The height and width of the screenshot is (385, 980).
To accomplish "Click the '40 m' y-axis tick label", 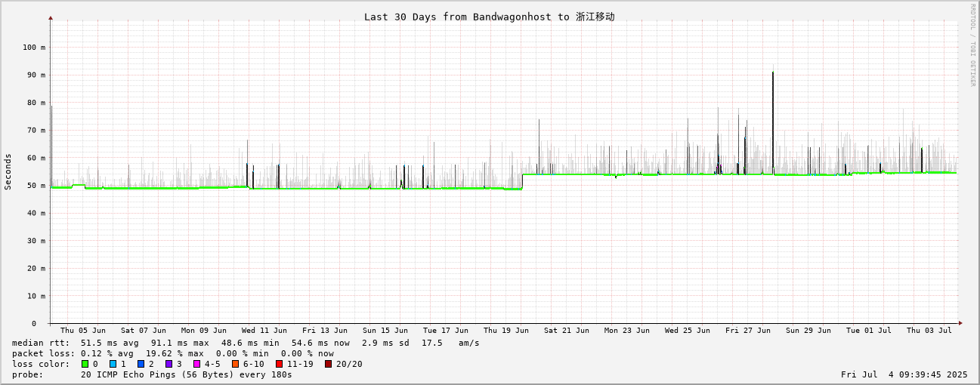I will pos(36,213).
